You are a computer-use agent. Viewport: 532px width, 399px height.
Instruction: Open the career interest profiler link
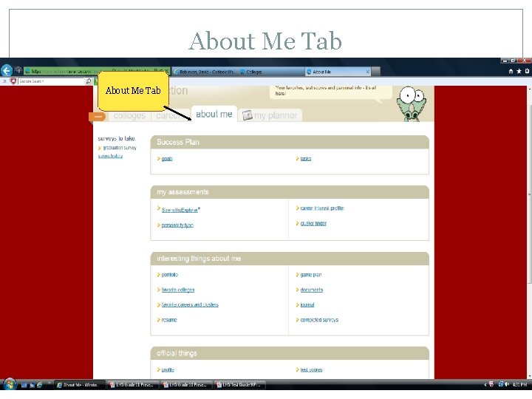tap(322, 208)
